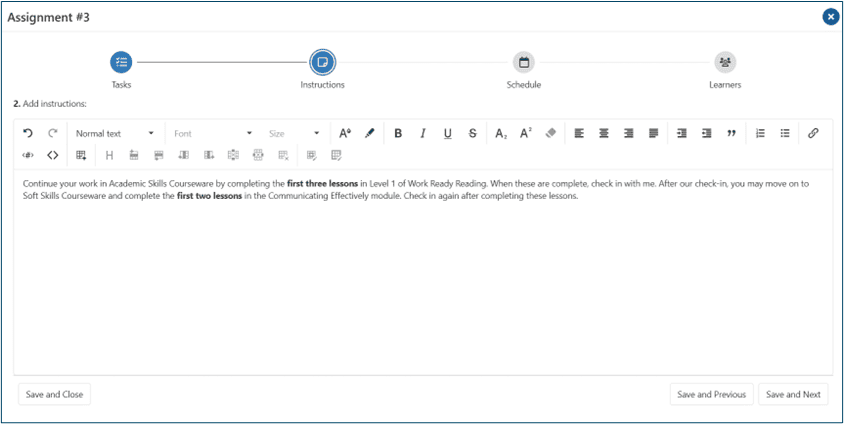Expand the Size dropdown
844x424 pixels.
tap(293, 133)
